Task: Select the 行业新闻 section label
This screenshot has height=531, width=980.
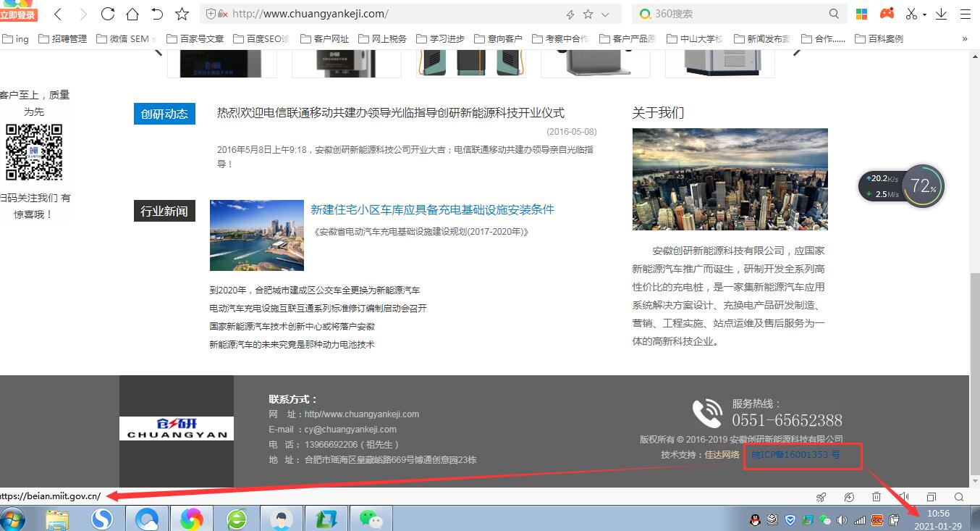Action: [x=164, y=210]
